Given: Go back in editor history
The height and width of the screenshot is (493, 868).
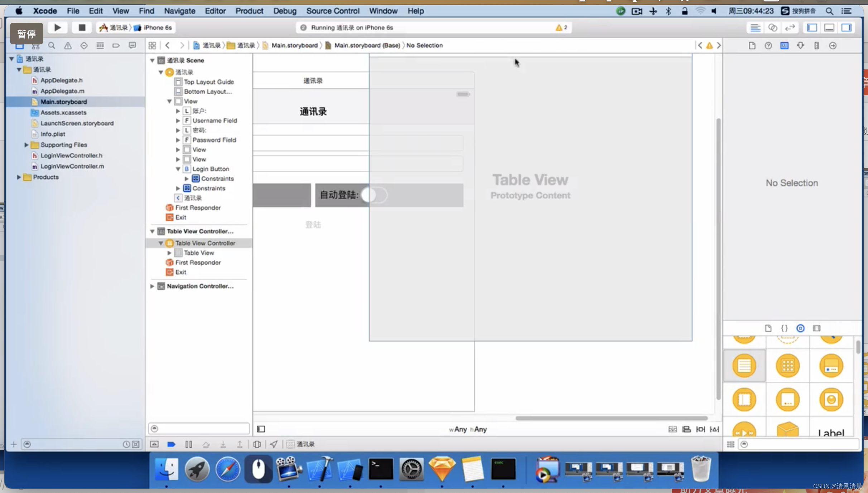Looking at the screenshot, I should (168, 45).
